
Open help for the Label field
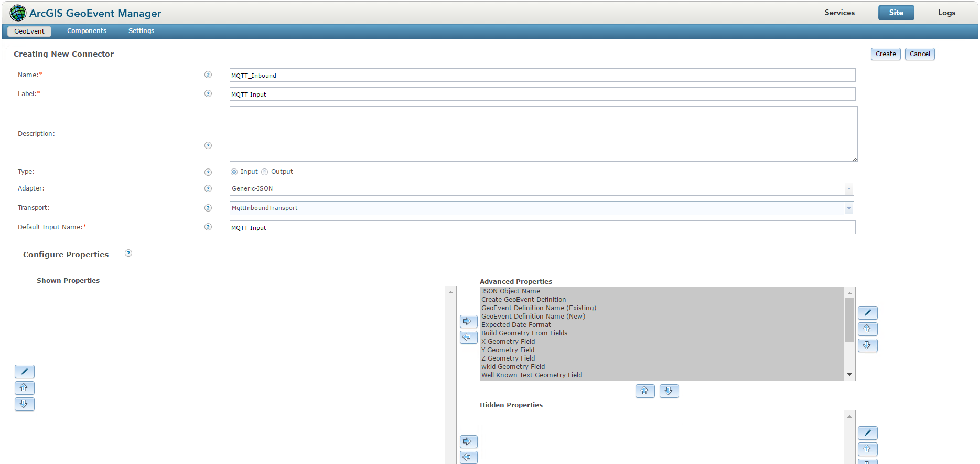coord(208,94)
